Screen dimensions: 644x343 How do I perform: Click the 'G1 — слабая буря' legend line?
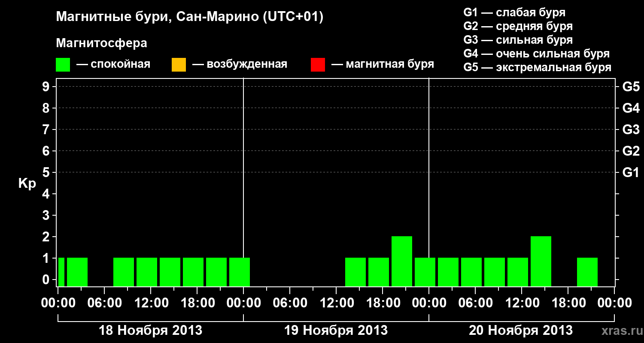[x=514, y=12]
